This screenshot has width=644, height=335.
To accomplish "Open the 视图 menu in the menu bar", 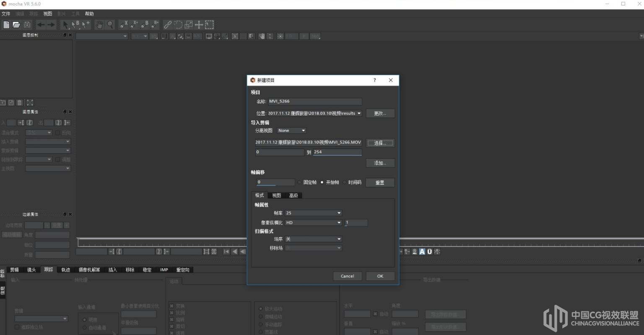I will (x=48, y=14).
